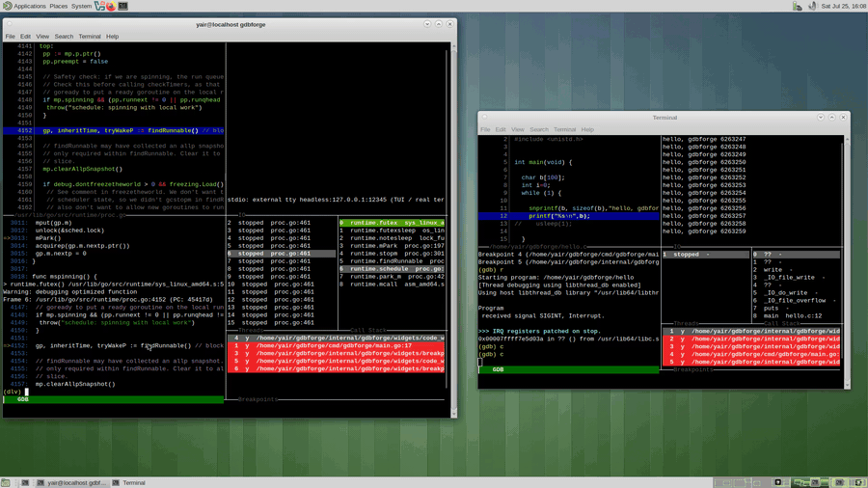Select breakpoint 6 row in gdbforge window

[336, 368]
